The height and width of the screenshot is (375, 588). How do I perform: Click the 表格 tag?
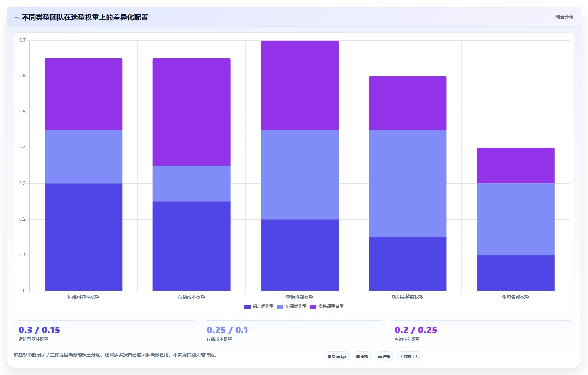[362, 356]
